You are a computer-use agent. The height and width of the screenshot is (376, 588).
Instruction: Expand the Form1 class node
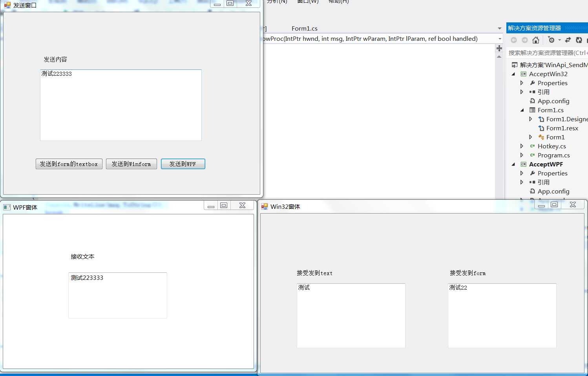530,137
